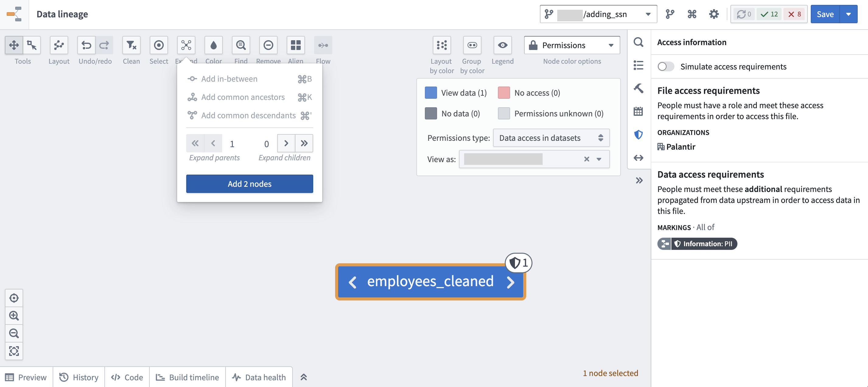Switch to the Build timeline tab
Viewport: 868px width, 387px height.
pos(187,377)
